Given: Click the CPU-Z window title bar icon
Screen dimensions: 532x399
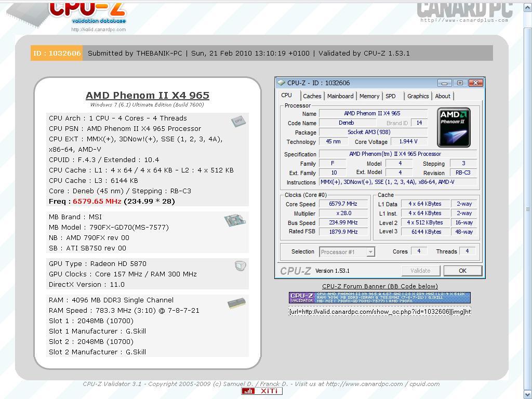Looking at the screenshot, I should pos(281,83).
